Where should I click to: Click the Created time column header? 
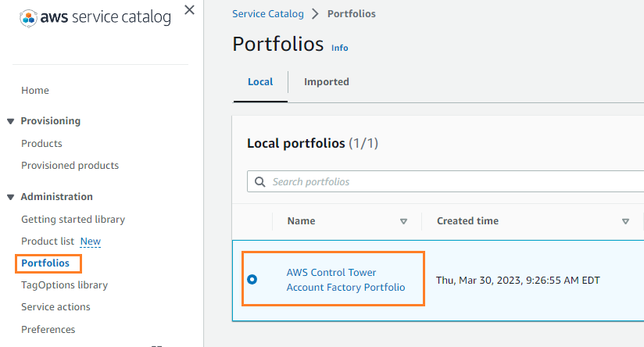tap(468, 221)
